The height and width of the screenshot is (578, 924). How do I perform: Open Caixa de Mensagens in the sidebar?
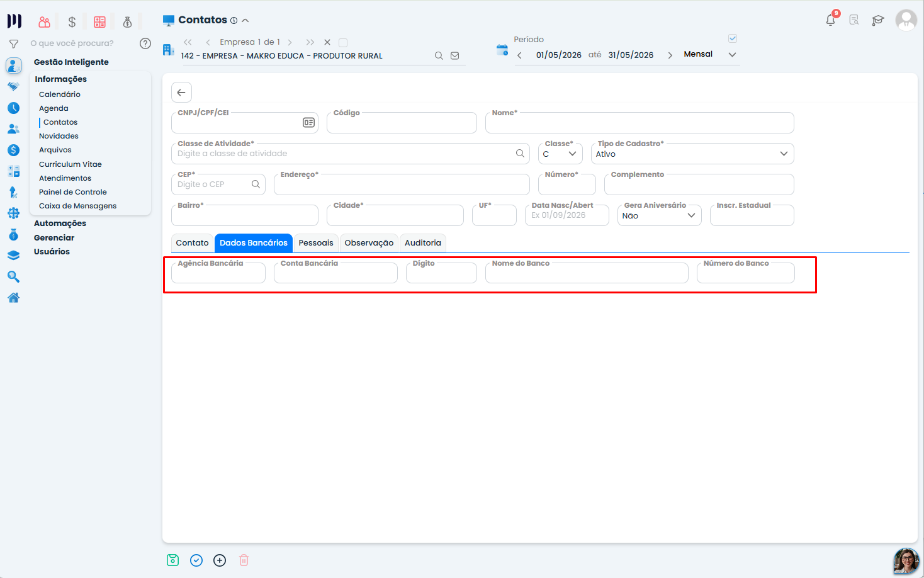[78, 206]
